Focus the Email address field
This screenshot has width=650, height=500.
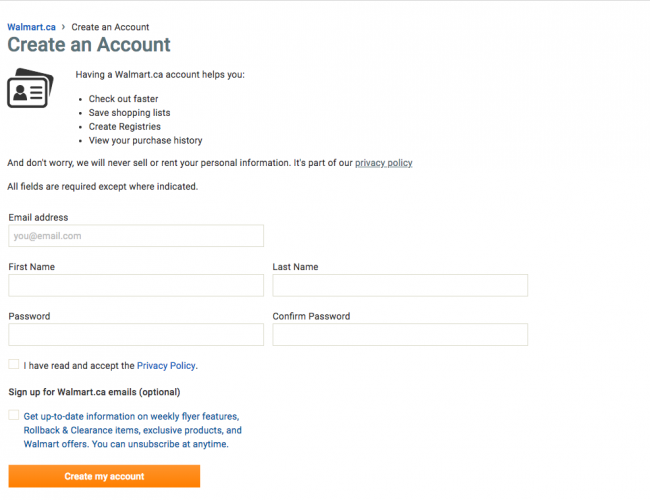click(136, 236)
